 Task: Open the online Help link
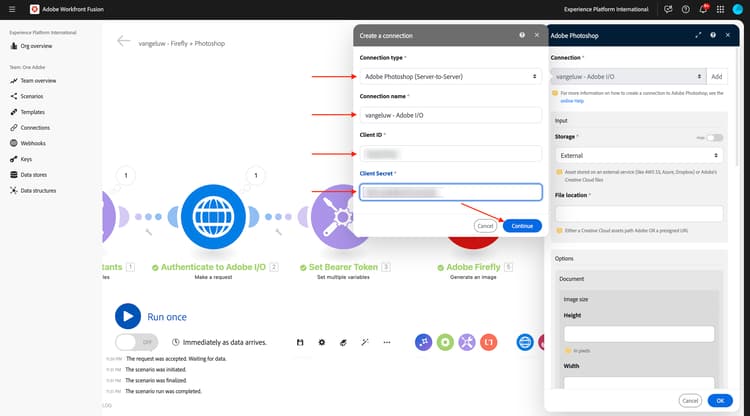tap(572, 101)
